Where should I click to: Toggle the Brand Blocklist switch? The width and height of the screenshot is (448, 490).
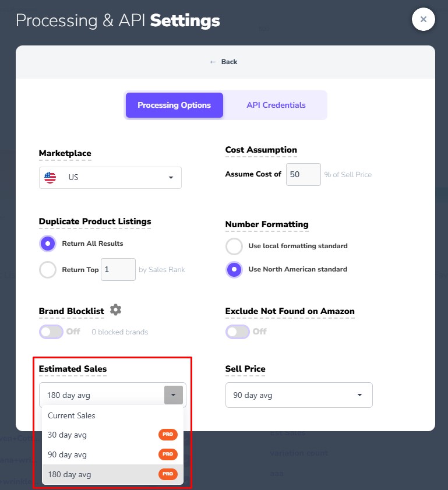tap(51, 332)
